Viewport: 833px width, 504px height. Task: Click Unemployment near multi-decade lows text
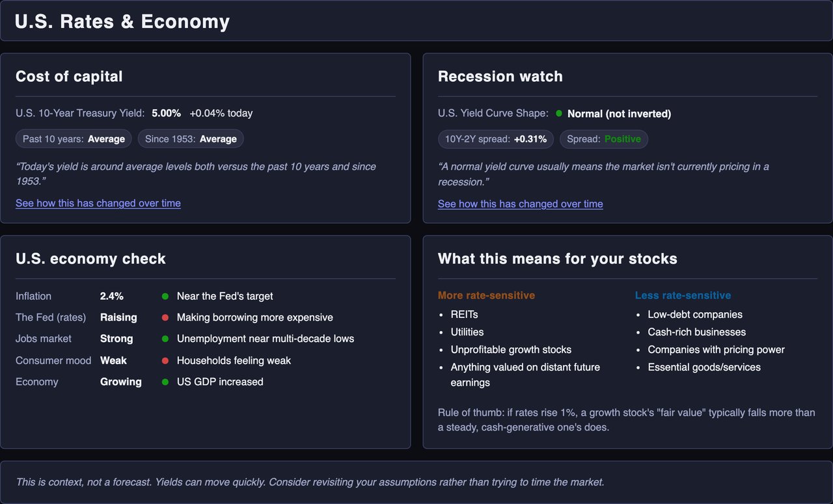(266, 339)
